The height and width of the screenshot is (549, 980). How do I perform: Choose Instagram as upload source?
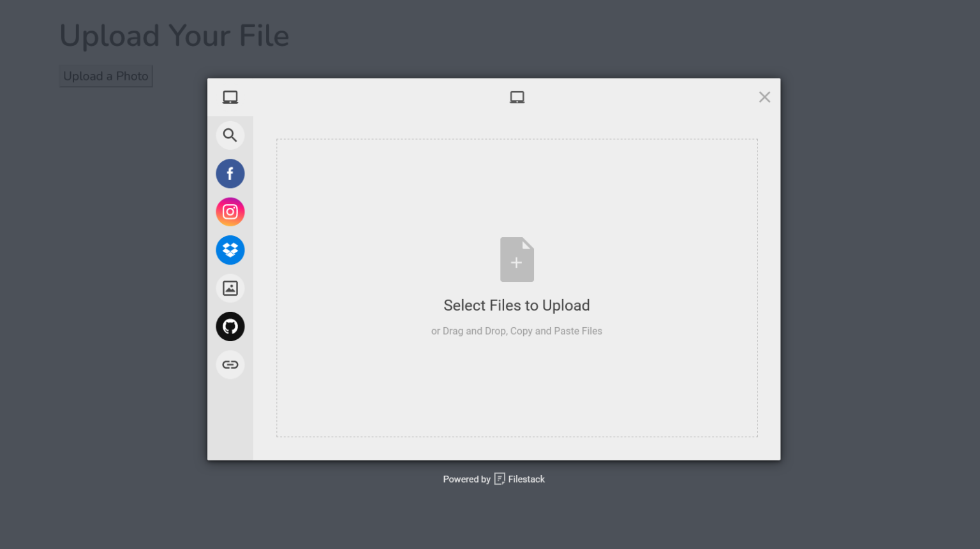point(230,212)
